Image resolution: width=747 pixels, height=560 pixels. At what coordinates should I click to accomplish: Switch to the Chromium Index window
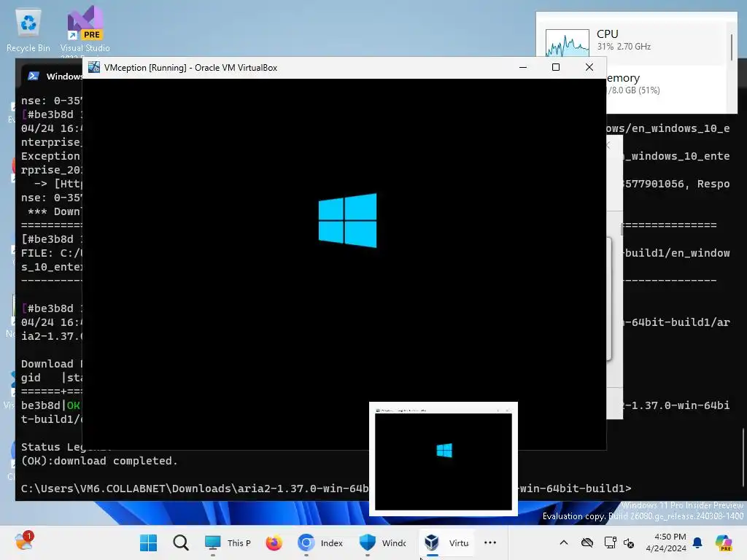click(320, 542)
